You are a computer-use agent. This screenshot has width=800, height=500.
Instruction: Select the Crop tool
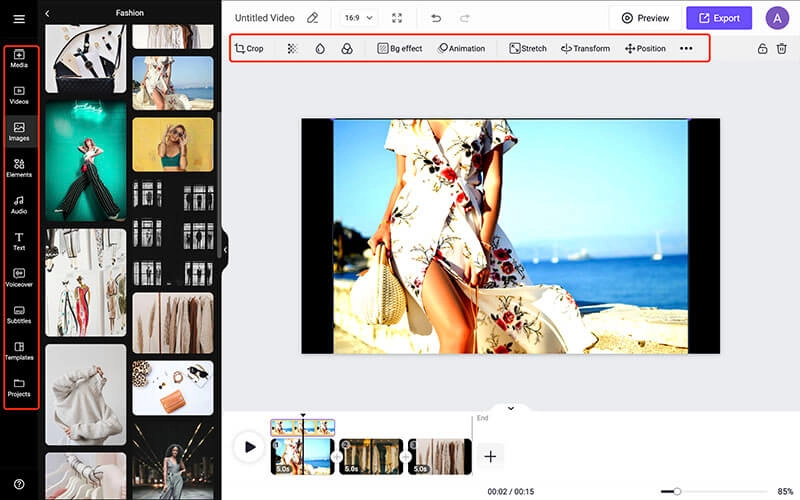tap(249, 48)
